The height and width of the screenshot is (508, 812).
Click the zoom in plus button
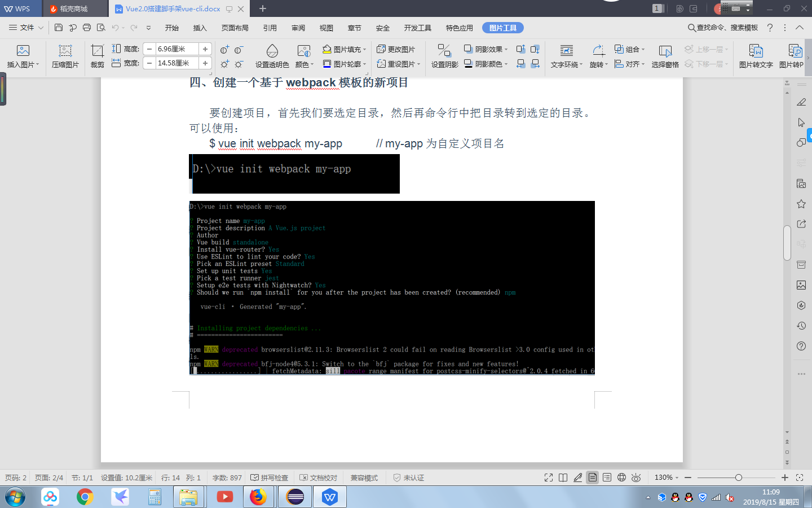click(x=784, y=478)
